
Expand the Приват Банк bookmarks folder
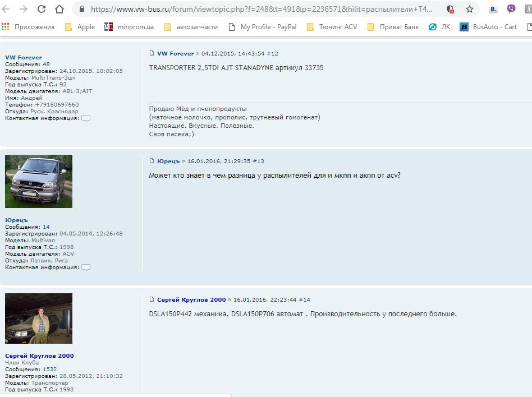point(392,27)
